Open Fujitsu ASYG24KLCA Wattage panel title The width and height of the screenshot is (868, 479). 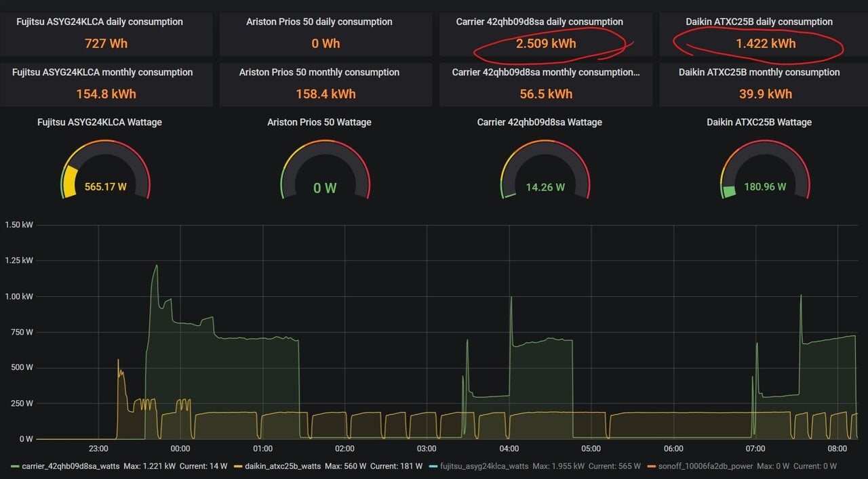[100, 122]
